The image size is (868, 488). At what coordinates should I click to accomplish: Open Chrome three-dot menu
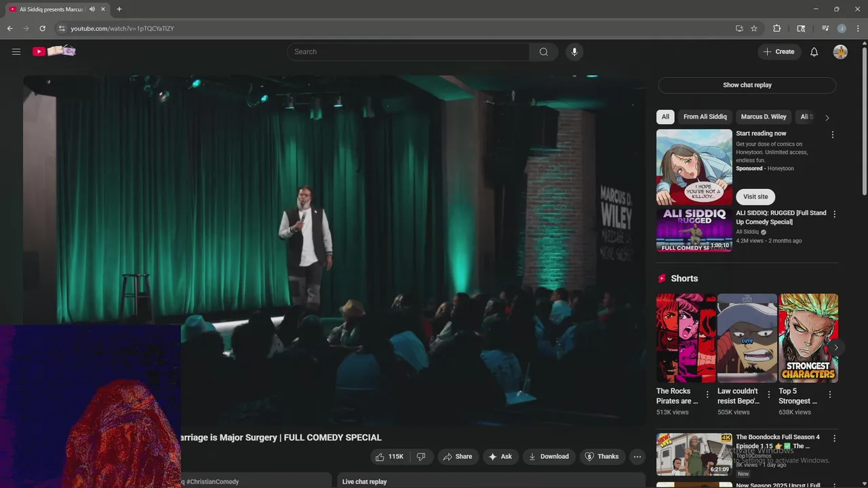858,28
